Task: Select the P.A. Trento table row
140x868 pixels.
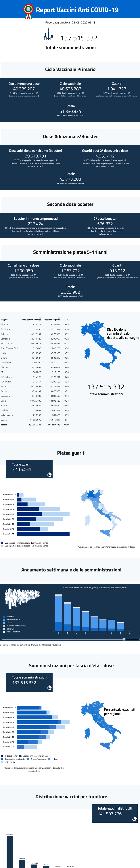Action: pyautogui.click(x=35, y=382)
